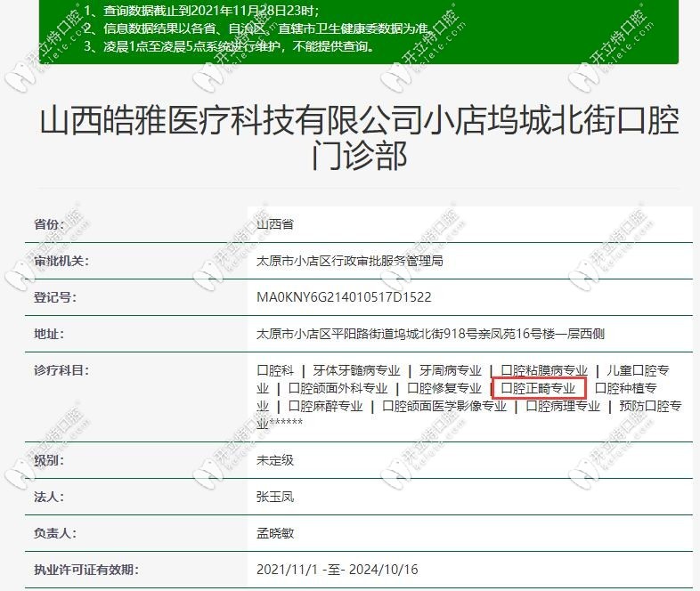Select legal person name 张玉凤
The height and width of the screenshot is (591, 700).
coord(275,497)
